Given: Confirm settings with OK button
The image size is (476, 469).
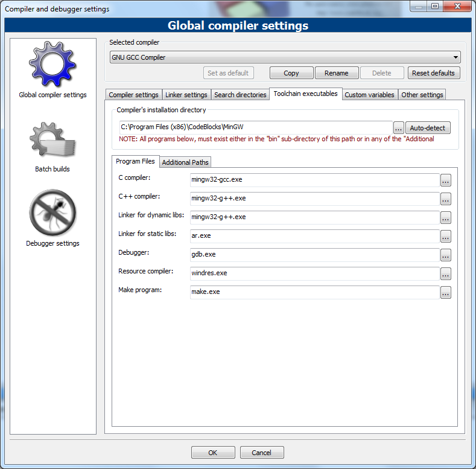Looking at the screenshot, I should click(x=212, y=453).
